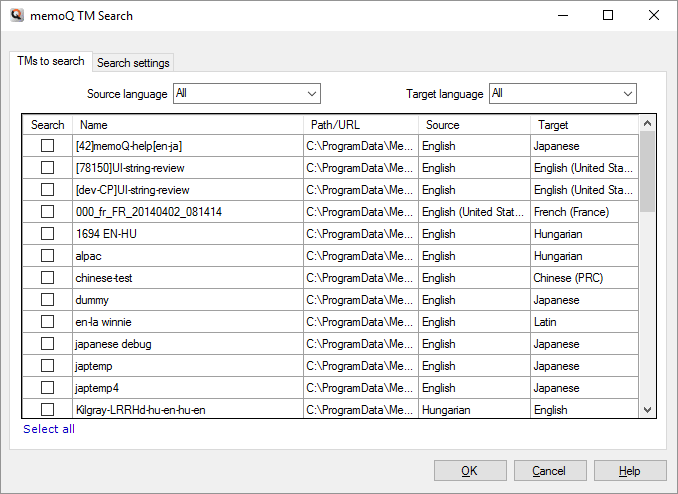Sort by the Name column header

[188, 125]
